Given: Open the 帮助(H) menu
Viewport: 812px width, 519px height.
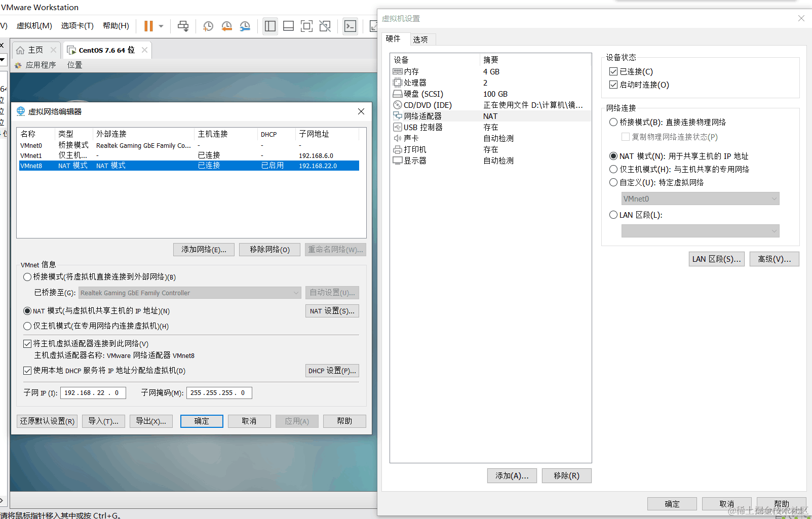Looking at the screenshot, I should (116, 26).
